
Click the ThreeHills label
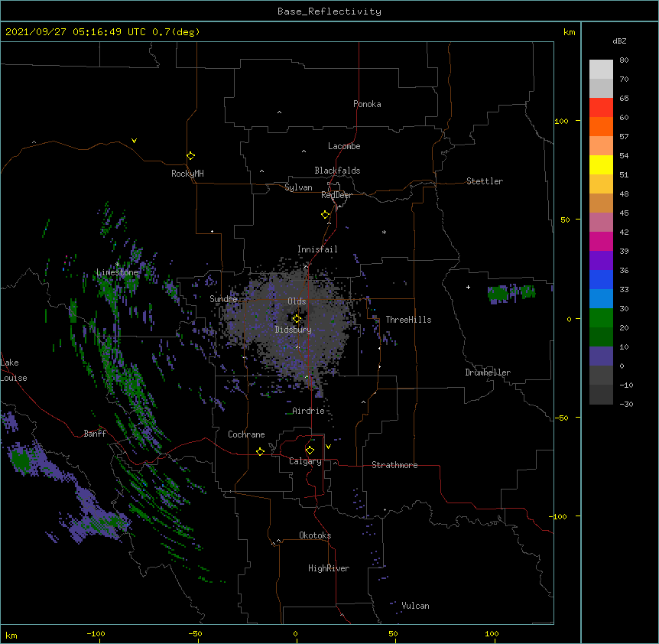coord(408,320)
